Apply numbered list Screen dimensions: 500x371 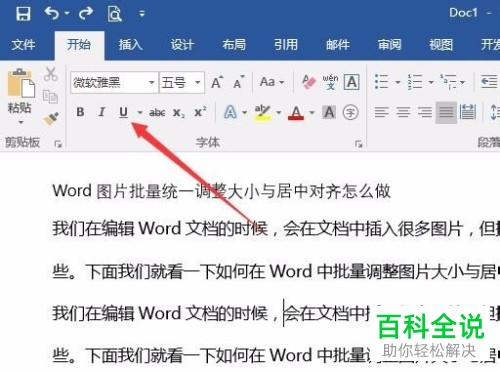click(x=415, y=82)
